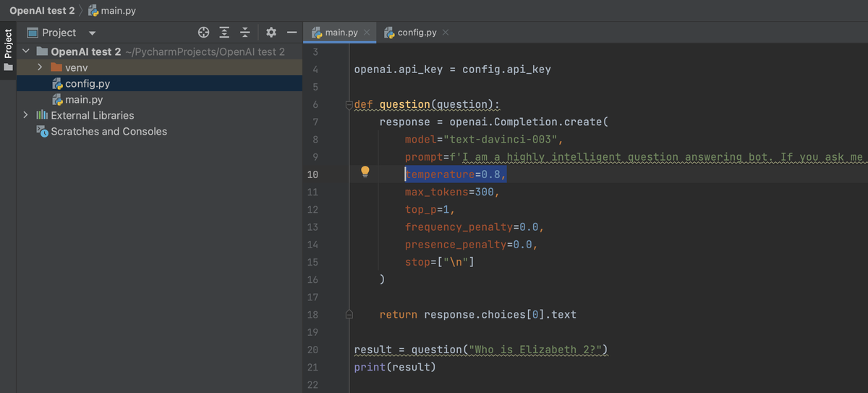Image resolution: width=868 pixels, height=393 pixels.
Task: Select config.py in the project tree
Action: pyautogui.click(x=159, y=83)
